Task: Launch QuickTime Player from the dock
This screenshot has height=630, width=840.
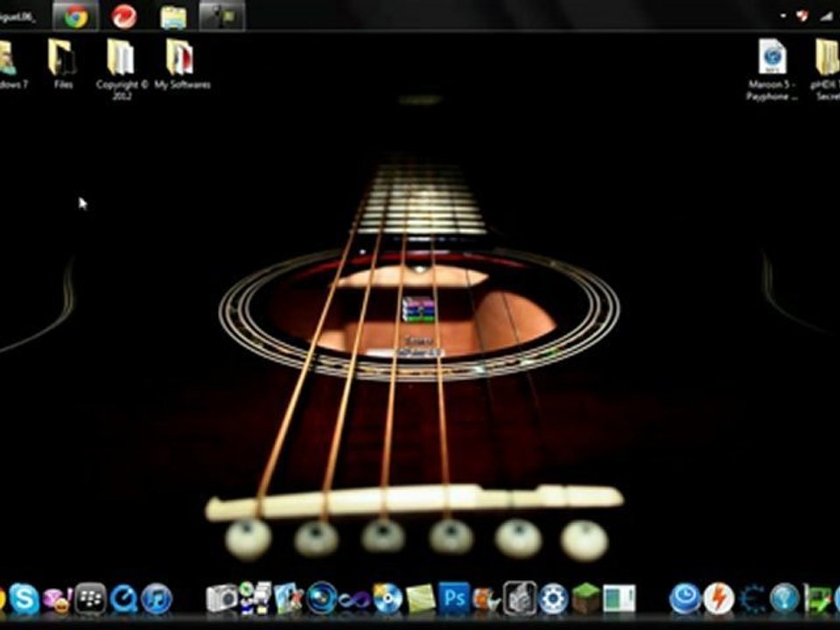Action: [x=123, y=598]
